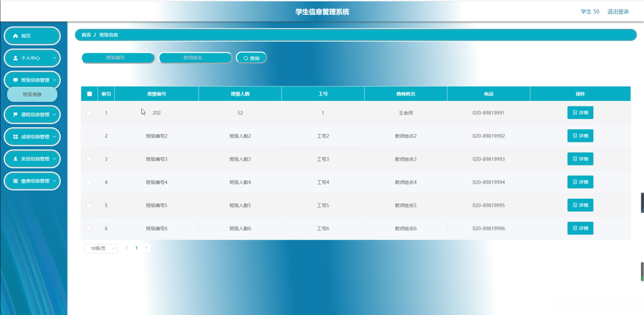Expand the 课程信息管理 menu chevron
The width and height of the screenshot is (644, 315).
click(54, 115)
